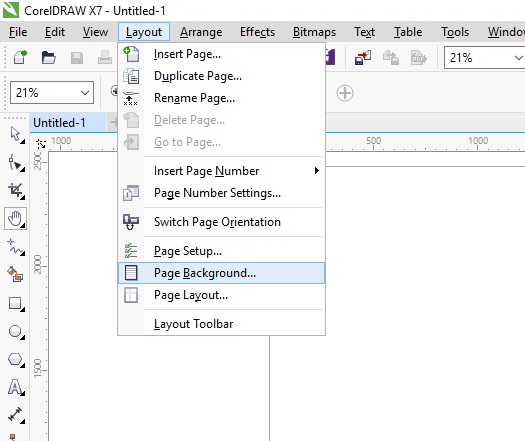
Task: Open the Tools menu
Action: (455, 32)
